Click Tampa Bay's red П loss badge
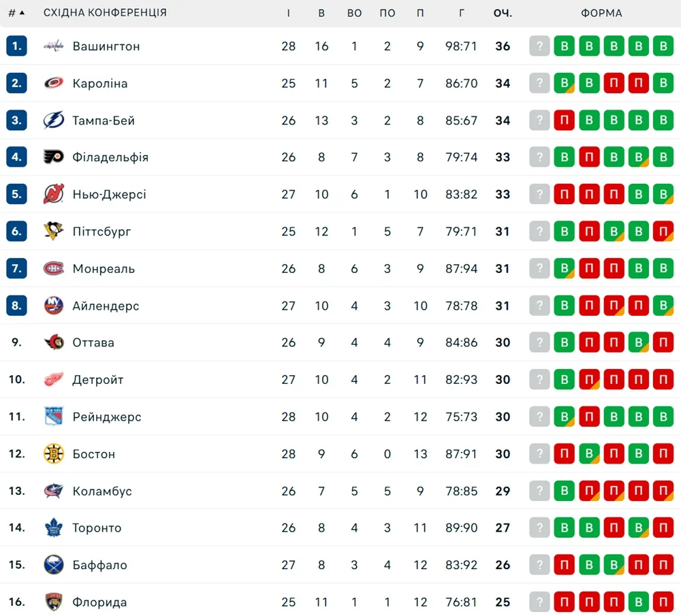681x616 pixels. point(564,120)
